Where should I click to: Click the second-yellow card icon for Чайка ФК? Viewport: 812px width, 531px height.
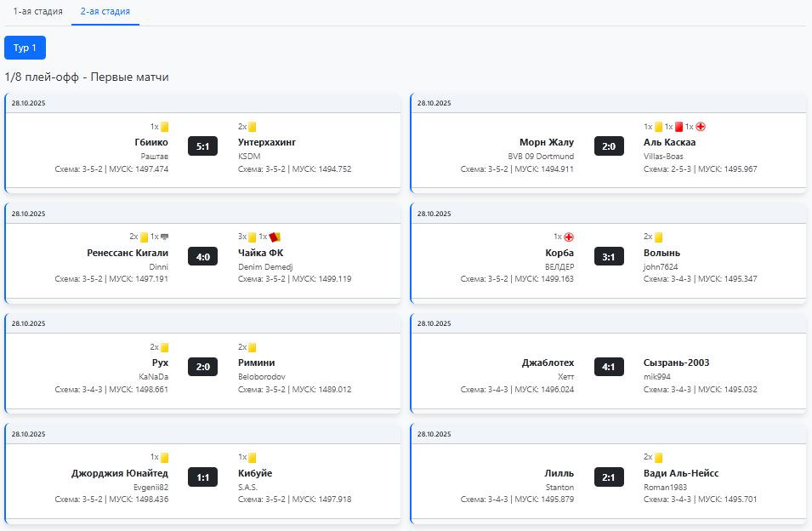pyautogui.click(x=275, y=237)
